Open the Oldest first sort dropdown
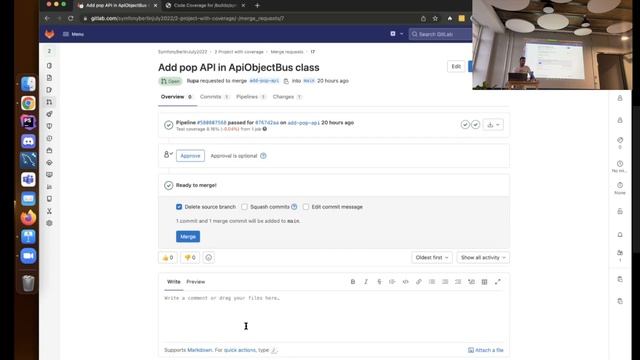640x360 pixels. [x=432, y=258]
